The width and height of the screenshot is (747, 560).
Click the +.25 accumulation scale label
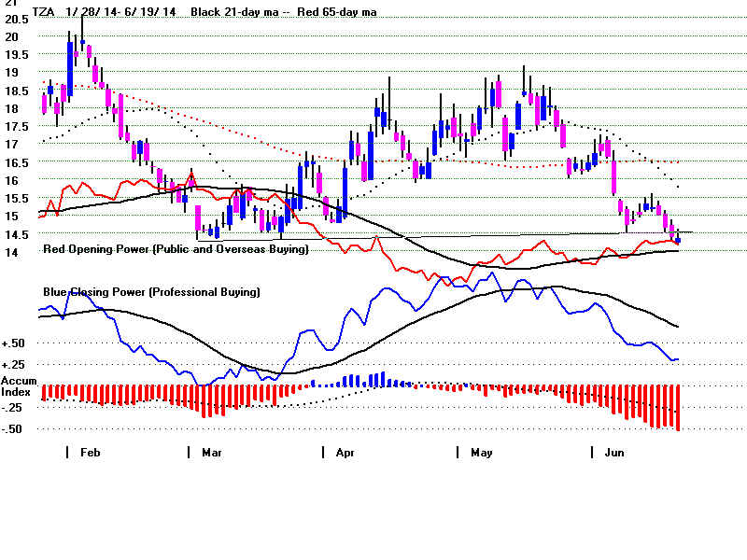pyautogui.click(x=13, y=365)
